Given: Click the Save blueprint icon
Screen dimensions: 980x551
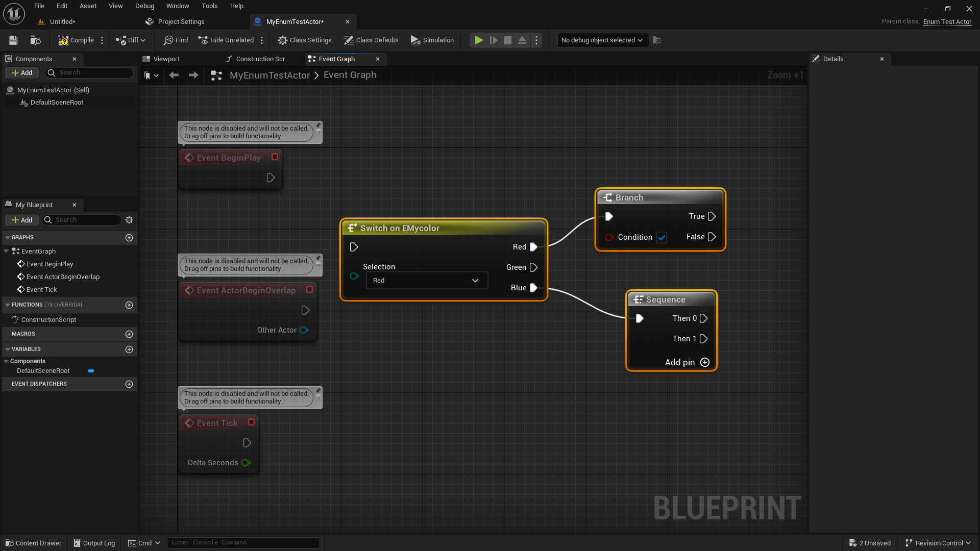Looking at the screenshot, I should 13,40.
